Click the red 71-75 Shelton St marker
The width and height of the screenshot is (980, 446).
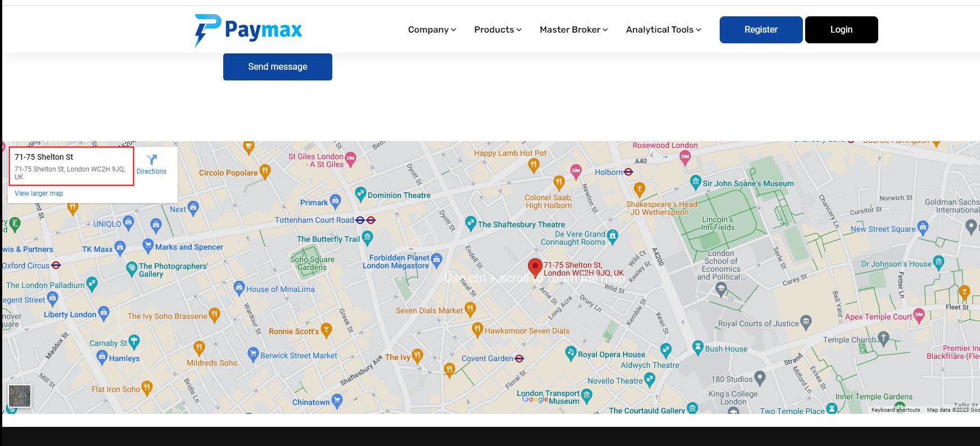tap(535, 268)
